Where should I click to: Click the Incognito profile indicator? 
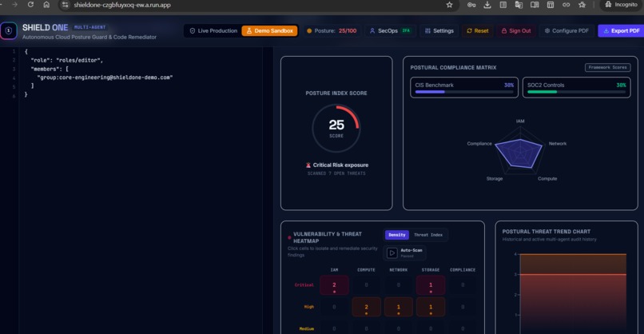click(621, 5)
